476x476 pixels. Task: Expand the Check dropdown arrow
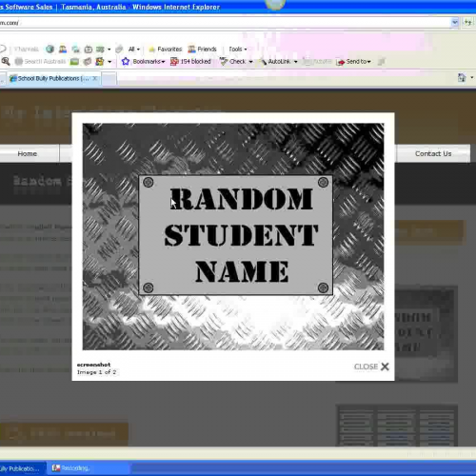250,62
